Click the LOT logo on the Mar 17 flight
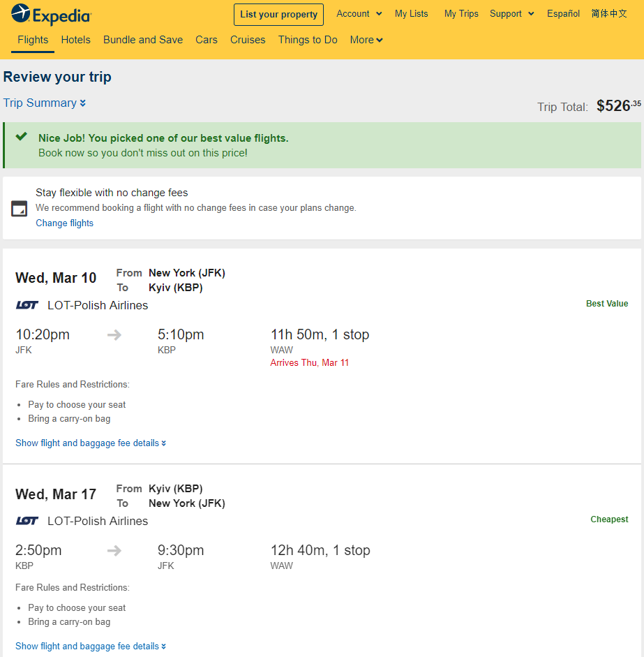The image size is (644, 657). tap(27, 521)
